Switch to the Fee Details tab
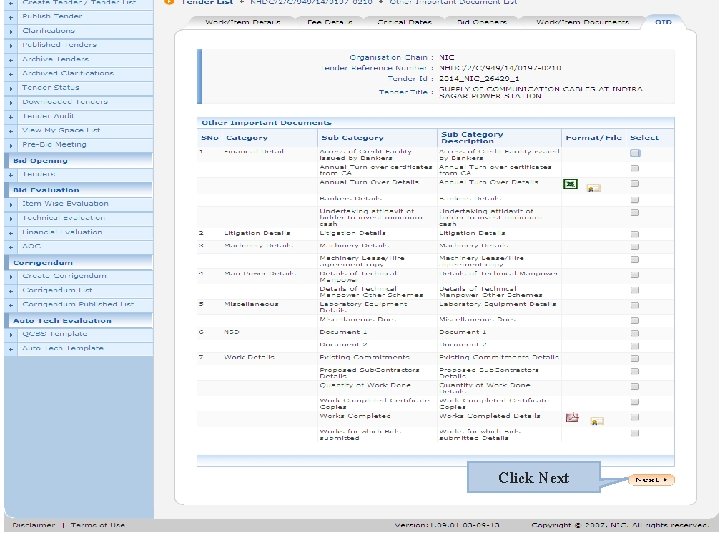 329,22
